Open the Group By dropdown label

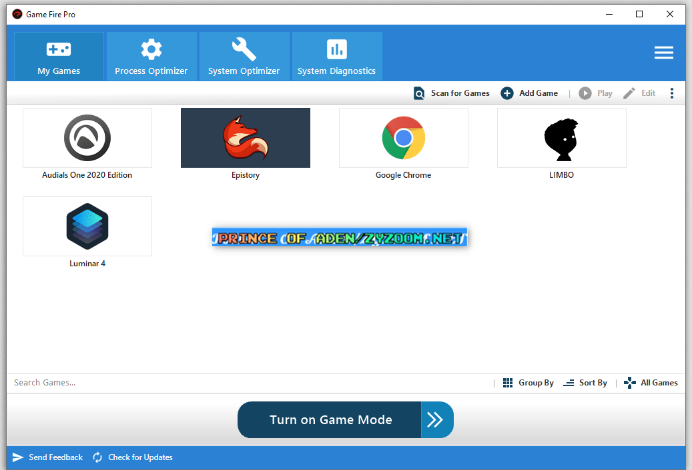click(536, 383)
